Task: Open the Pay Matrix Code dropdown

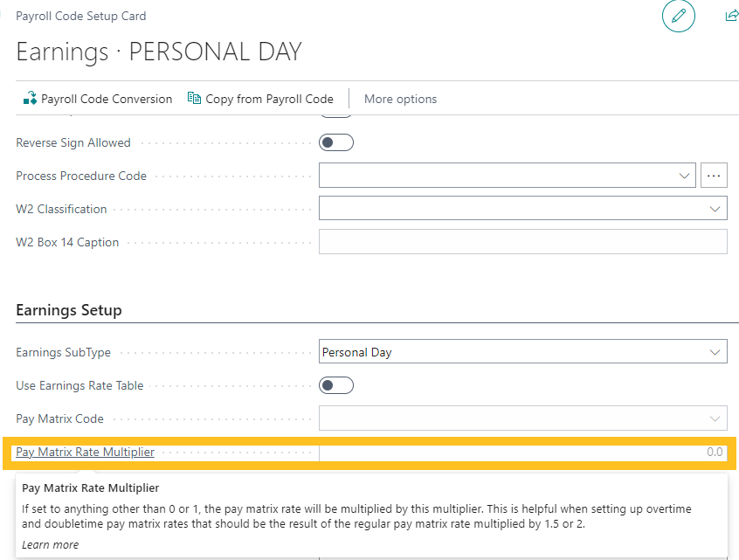Action: pyautogui.click(x=715, y=418)
